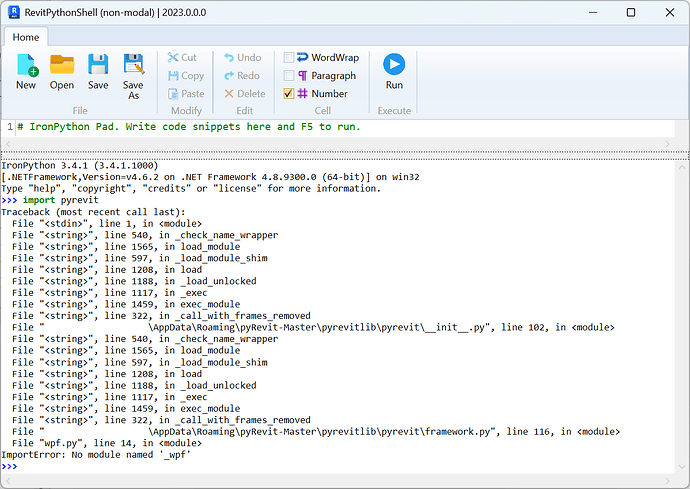This screenshot has width=690, height=489.
Task: Click the 'File "<stdin>", line 1' traceback line
Action: pos(107,224)
